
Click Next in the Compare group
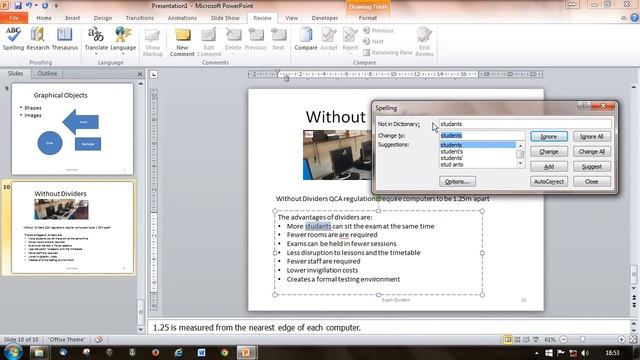click(373, 42)
